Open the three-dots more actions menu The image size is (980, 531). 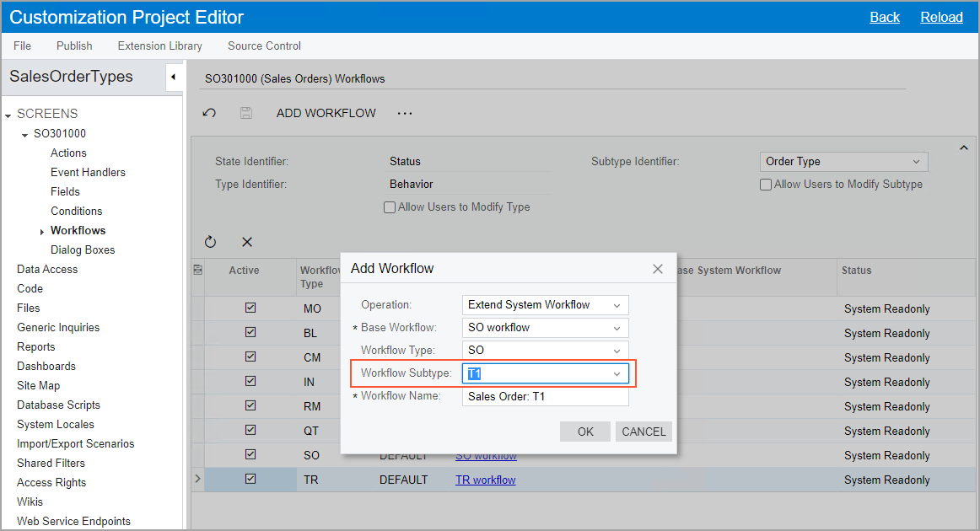(x=405, y=113)
